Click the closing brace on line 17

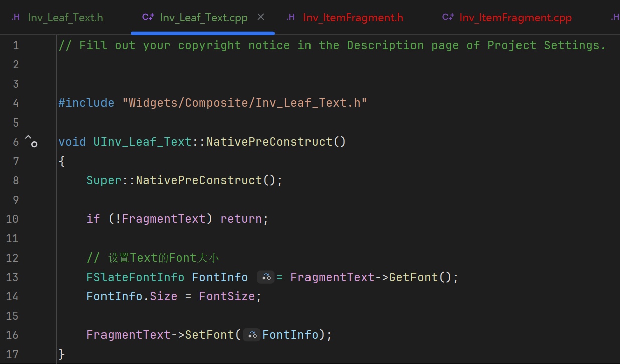62,354
